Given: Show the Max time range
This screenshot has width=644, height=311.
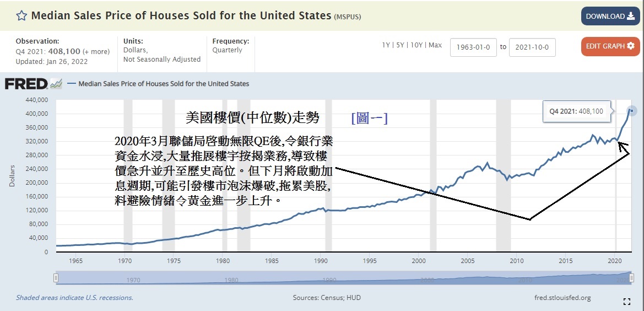Looking at the screenshot, I should [x=435, y=45].
